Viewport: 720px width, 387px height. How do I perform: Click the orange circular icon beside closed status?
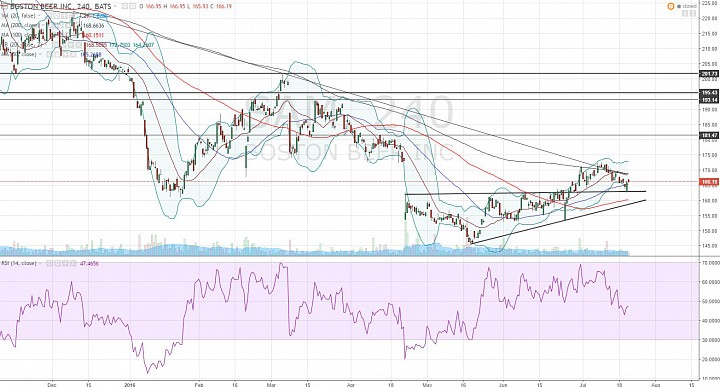(670, 6)
